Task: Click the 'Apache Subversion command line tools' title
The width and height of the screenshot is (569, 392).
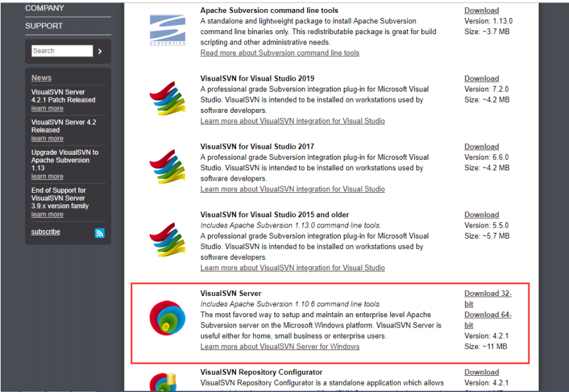Action: [269, 10]
